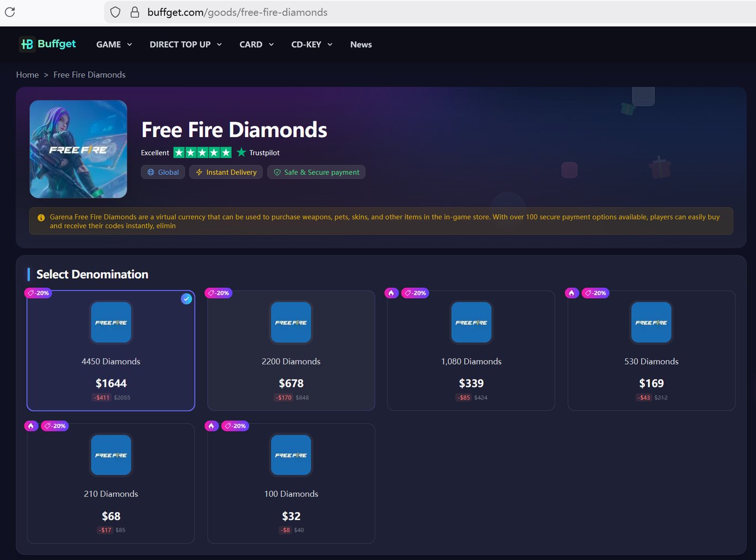Click the -20% tag on 210 Diamonds

click(x=55, y=426)
